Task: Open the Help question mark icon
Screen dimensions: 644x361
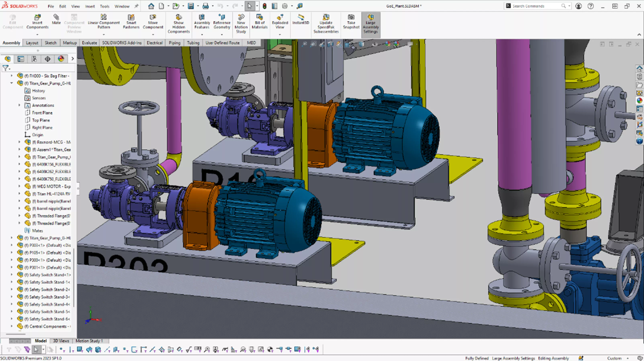Action: click(x=590, y=6)
